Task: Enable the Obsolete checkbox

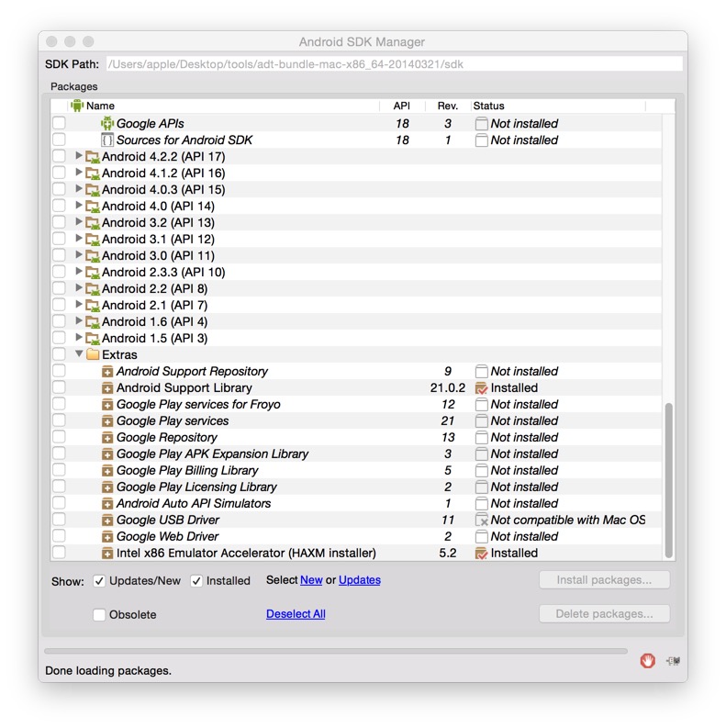Action: point(99,615)
